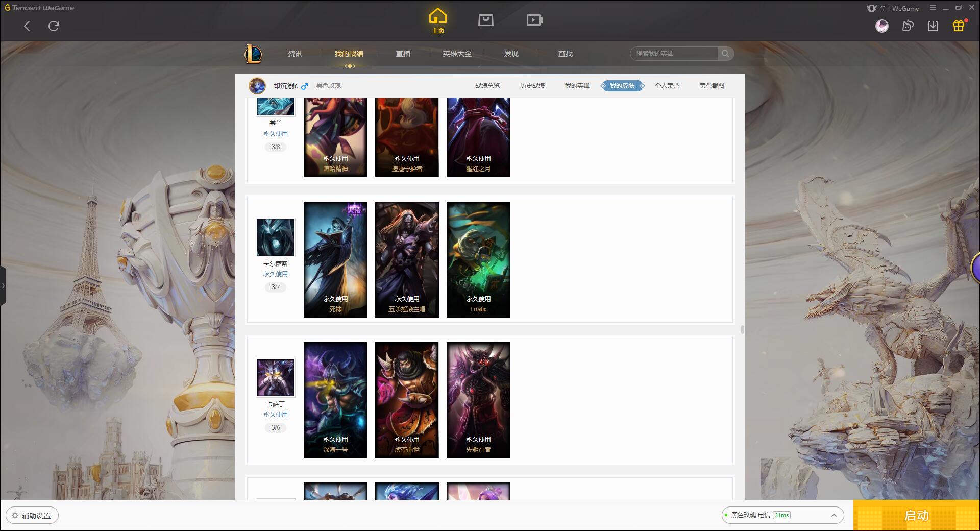The height and width of the screenshot is (531, 980).
Task: Click the 3/6 badge under 基兰
Action: 276,147
